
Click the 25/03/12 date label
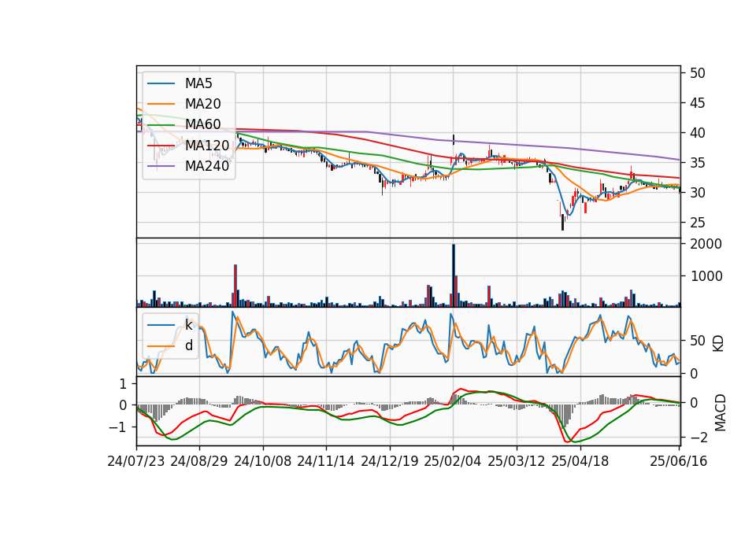click(x=517, y=461)
